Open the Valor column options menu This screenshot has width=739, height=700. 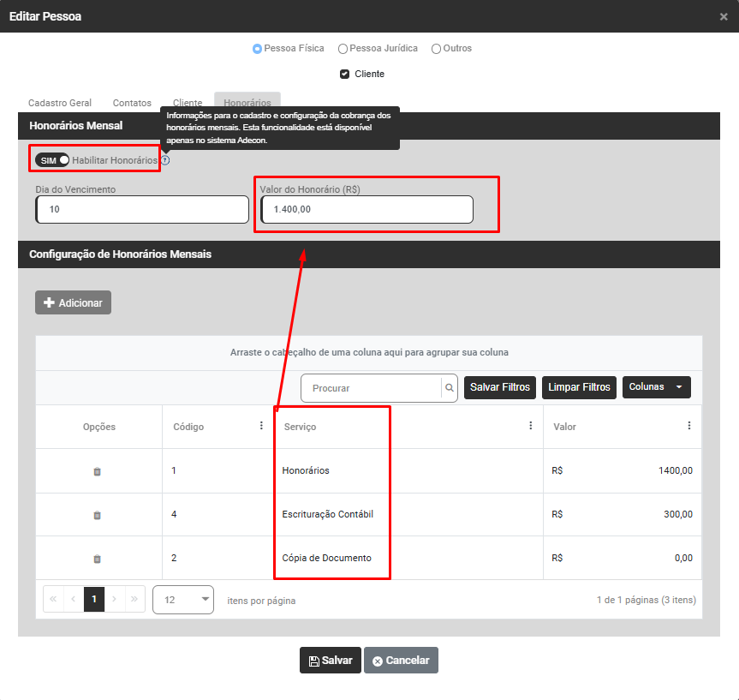(x=689, y=426)
